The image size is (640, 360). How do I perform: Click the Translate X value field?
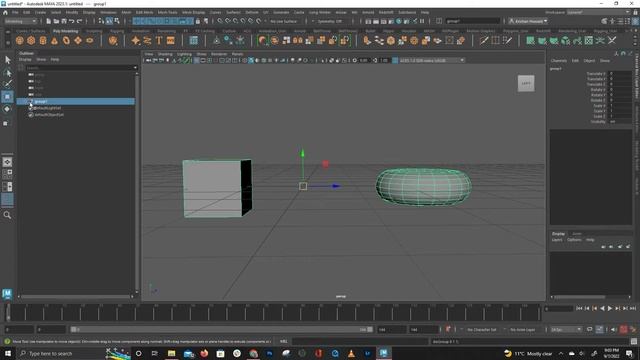pyautogui.click(x=620, y=74)
